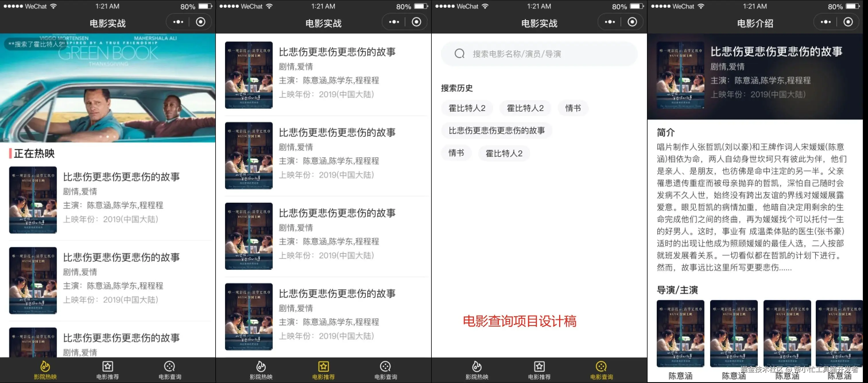Open the first movie poster under 正在热映
This screenshot has width=868, height=383.
coord(33,200)
